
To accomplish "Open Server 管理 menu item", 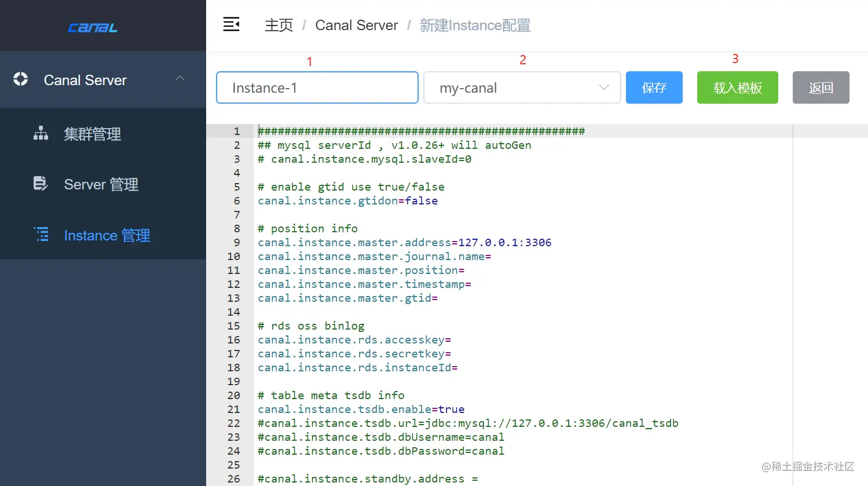I will pos(103,184).
